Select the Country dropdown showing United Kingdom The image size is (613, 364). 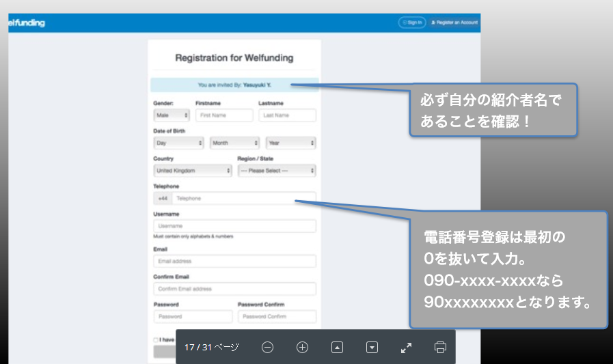(x=193, y=171)
